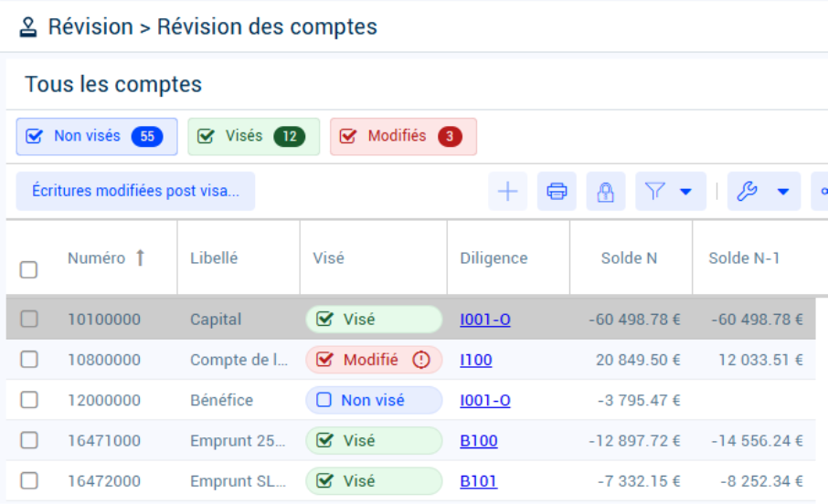Toggle the Non visés filter
This screenshot has width=828, height=504.
click(x=97, y=137)
